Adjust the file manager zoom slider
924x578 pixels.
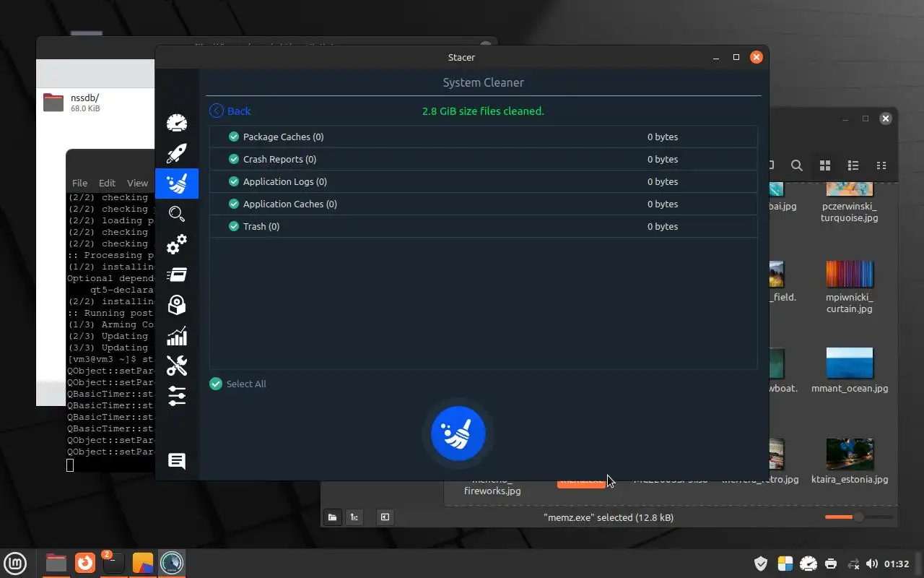(x=858, y=517)
